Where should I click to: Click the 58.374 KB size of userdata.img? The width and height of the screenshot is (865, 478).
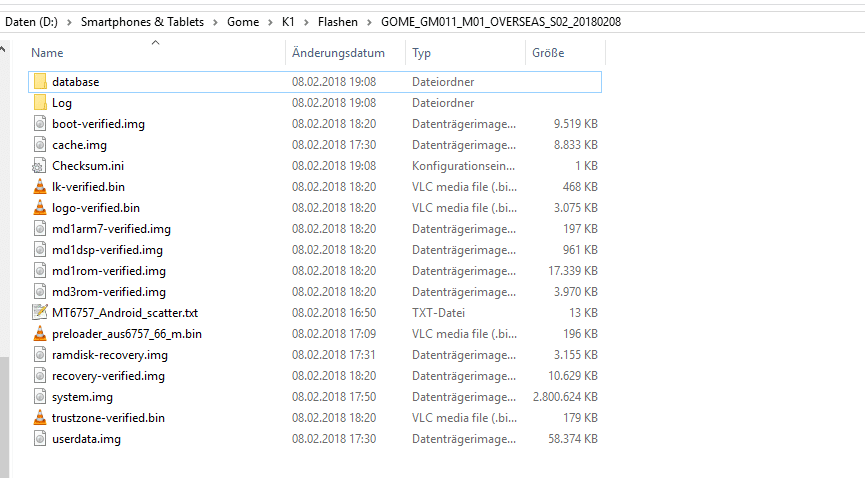(x=573, y=439)
